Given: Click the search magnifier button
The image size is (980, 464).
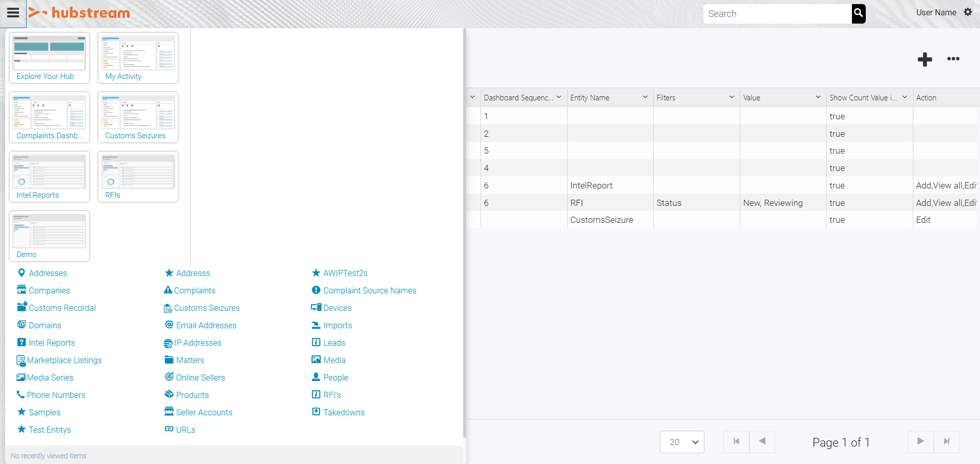Looking at the screenshot, I should (x=859, y=14).
